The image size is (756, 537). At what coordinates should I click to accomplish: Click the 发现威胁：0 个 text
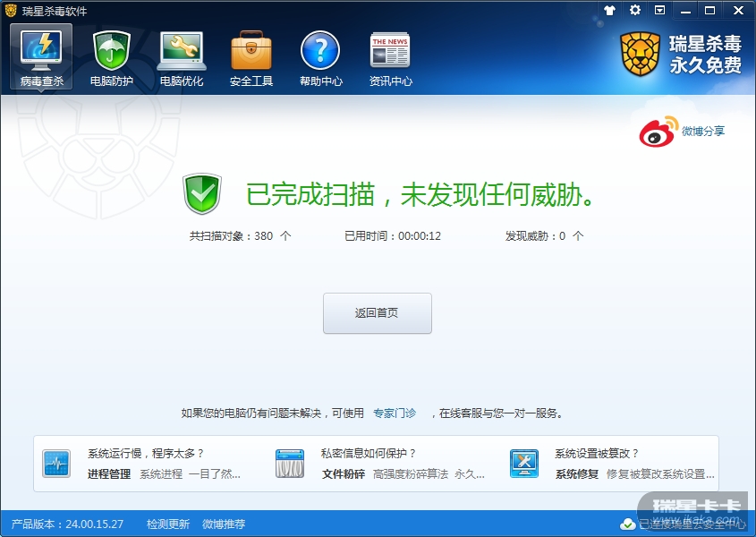coord(544,236)
